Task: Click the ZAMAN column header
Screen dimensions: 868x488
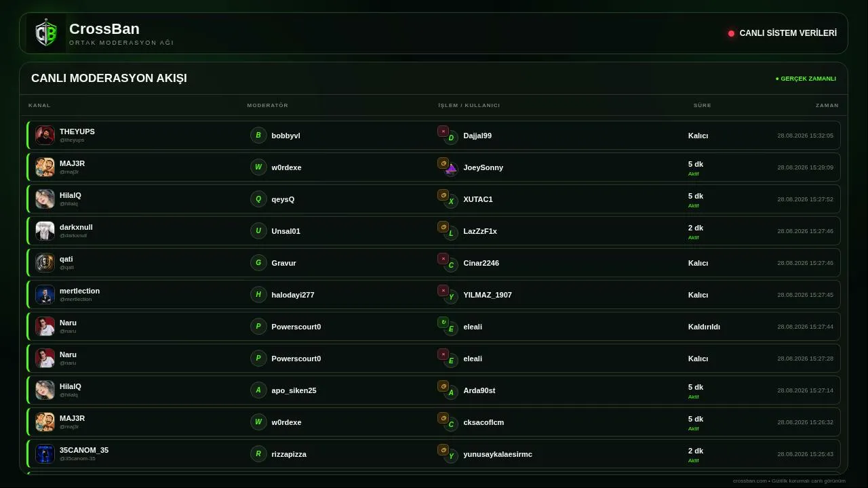Action: [827, 105]
